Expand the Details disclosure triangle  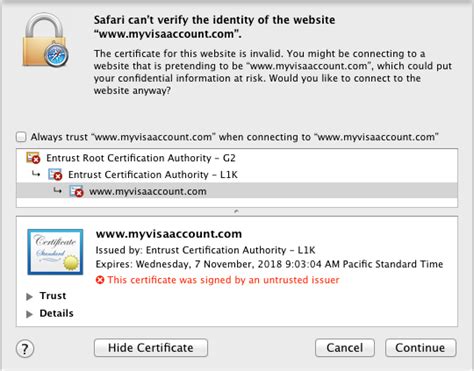tap(30, 314)
